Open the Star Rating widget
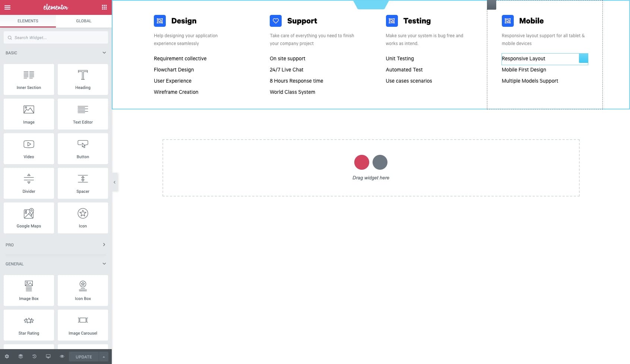Image resolution: width=630 pixels, height=364 pixels. (x=29, y=325)
